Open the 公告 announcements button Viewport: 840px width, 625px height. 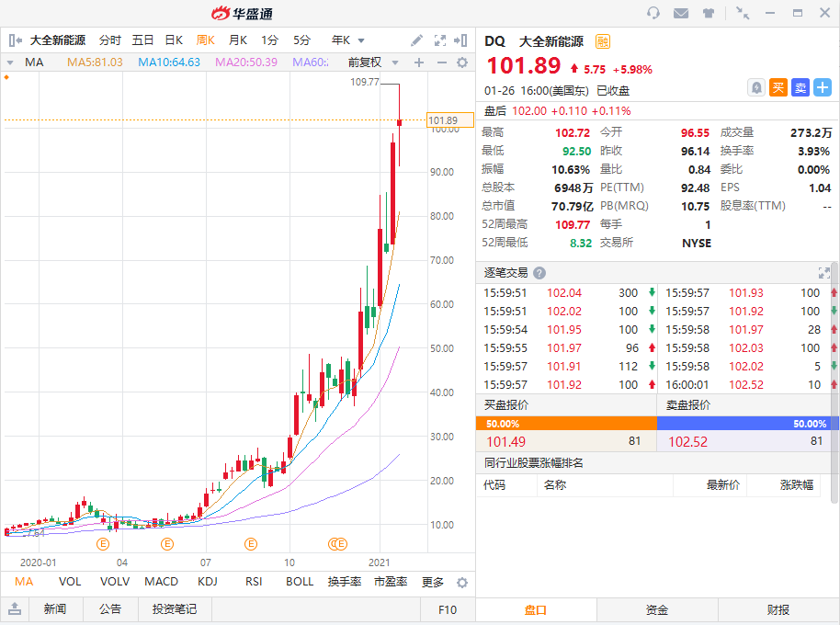110,609
